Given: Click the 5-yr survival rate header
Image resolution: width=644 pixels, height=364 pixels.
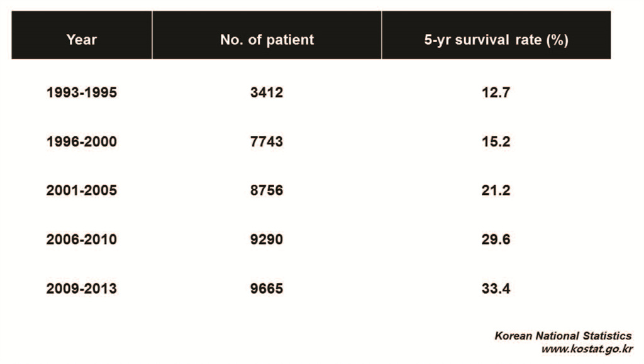Looking at the screenshot, I should pos(496,40).
